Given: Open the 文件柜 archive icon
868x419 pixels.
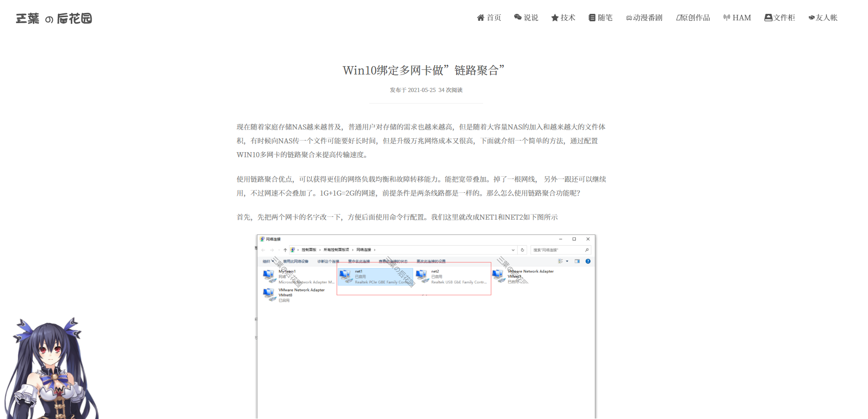Looking at the screenshot, I should coord(768,18).
